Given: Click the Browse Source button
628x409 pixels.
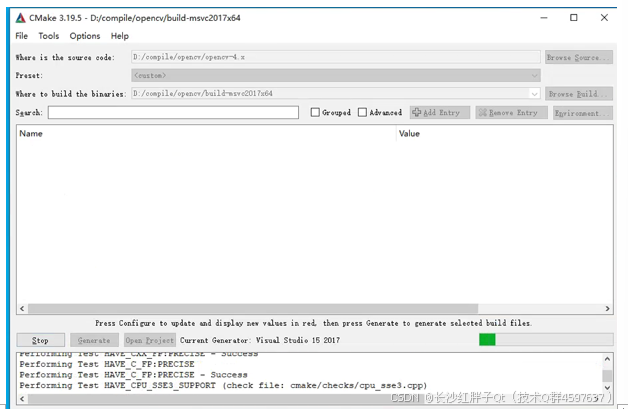Looking at the screenshot, I should 578,57.
